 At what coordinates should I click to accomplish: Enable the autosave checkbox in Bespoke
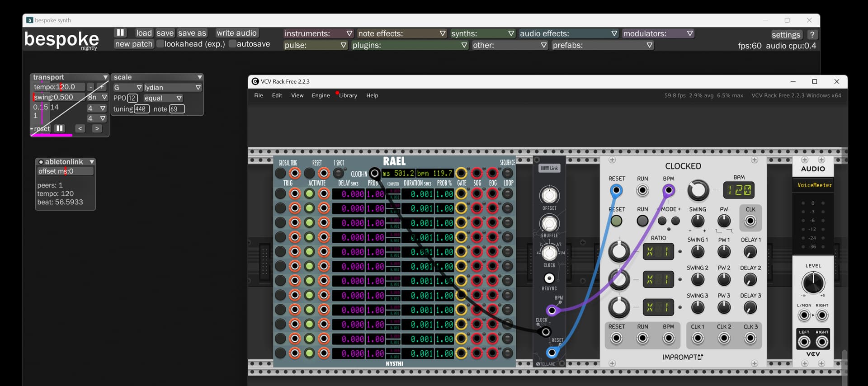tap(232, 44)
